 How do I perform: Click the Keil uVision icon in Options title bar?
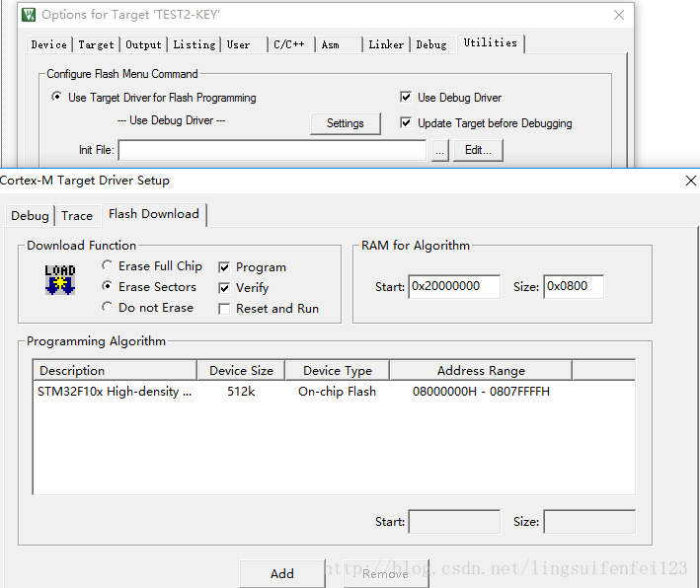click(29, 15)
